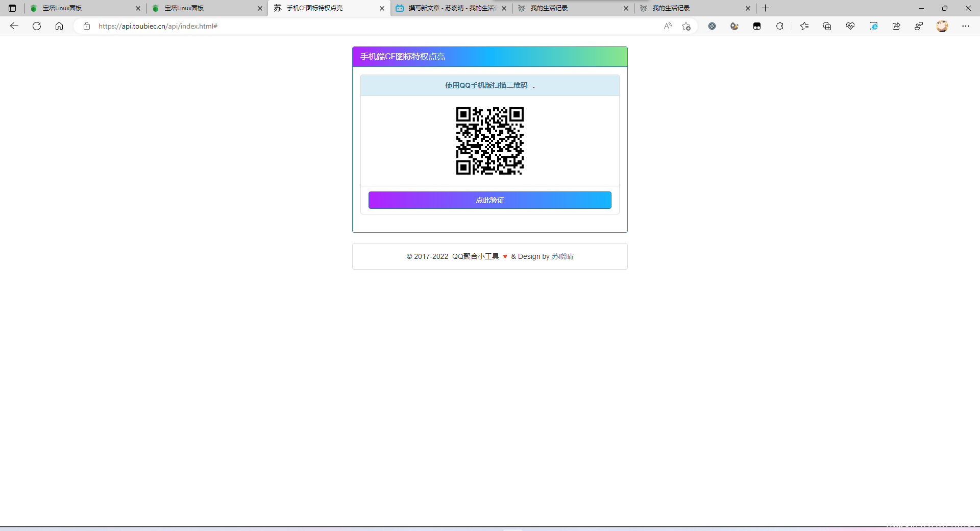Open the tab actions menu icon
This screenshot has width=980, height=531.
[x=12, y=8]
